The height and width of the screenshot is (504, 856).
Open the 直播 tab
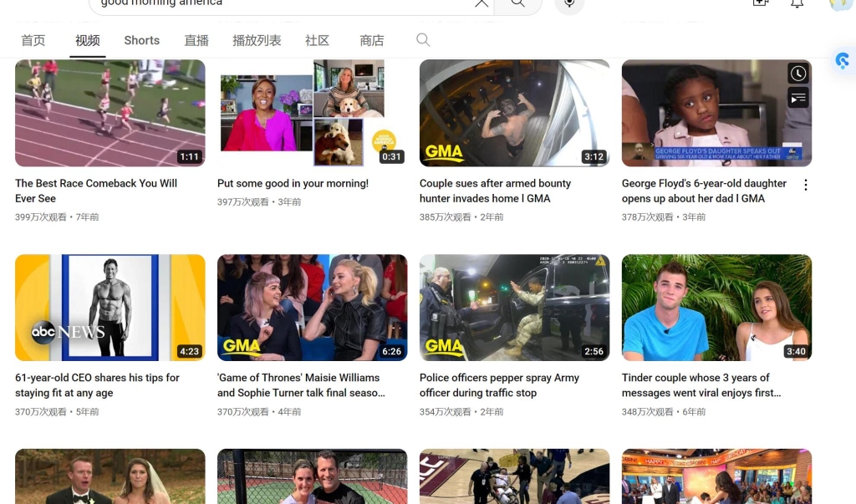tap(196, 40)
